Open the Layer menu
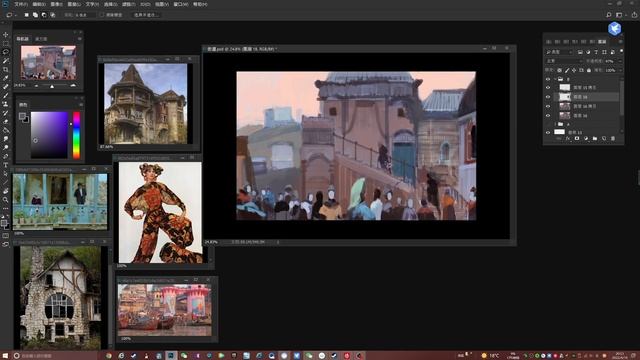The height and width of the screenshot is (360, 640). coord(74,4)
